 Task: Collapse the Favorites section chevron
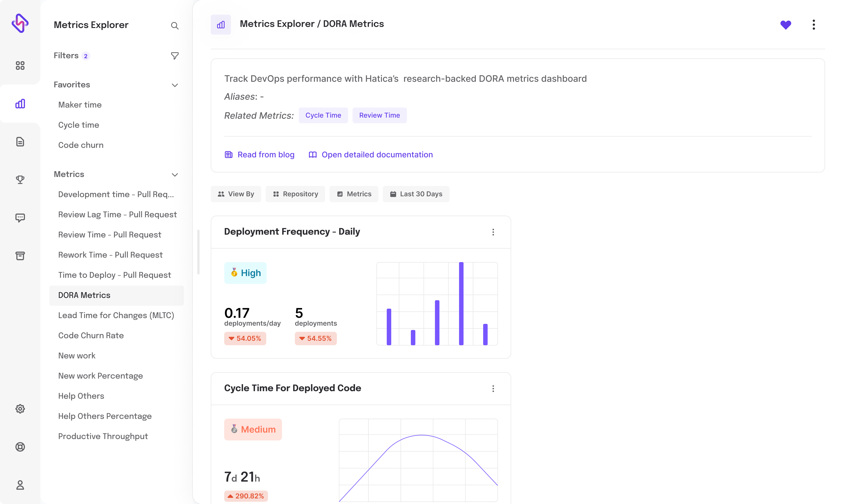175,85
